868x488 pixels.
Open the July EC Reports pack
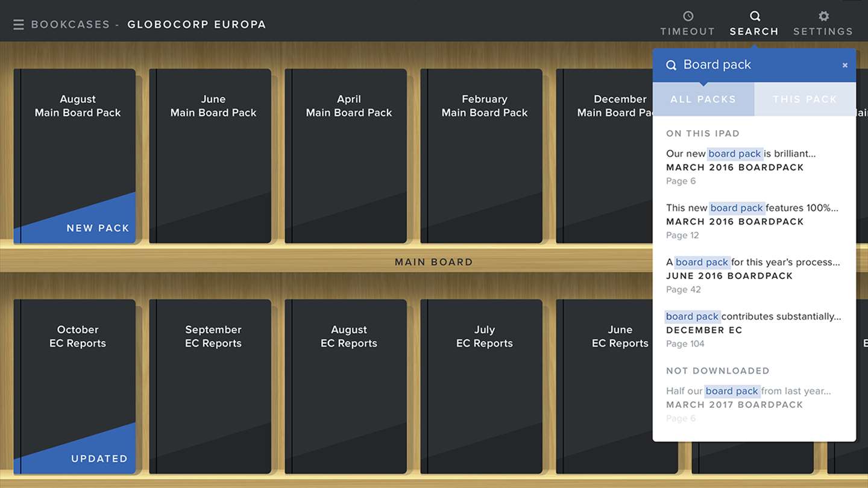tap(482, 387)
